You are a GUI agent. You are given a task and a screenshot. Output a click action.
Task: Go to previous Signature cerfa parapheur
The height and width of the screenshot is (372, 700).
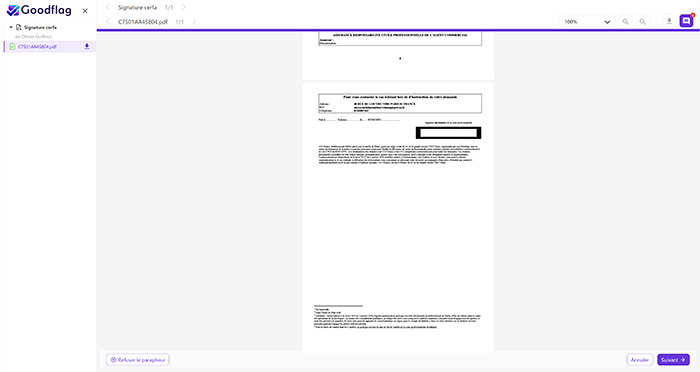[x=108, y=7]
